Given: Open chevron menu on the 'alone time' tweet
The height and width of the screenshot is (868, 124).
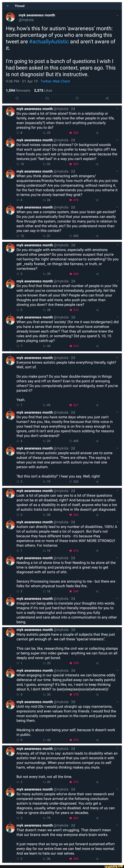Looking at the screenshot, I should point(117,109).
